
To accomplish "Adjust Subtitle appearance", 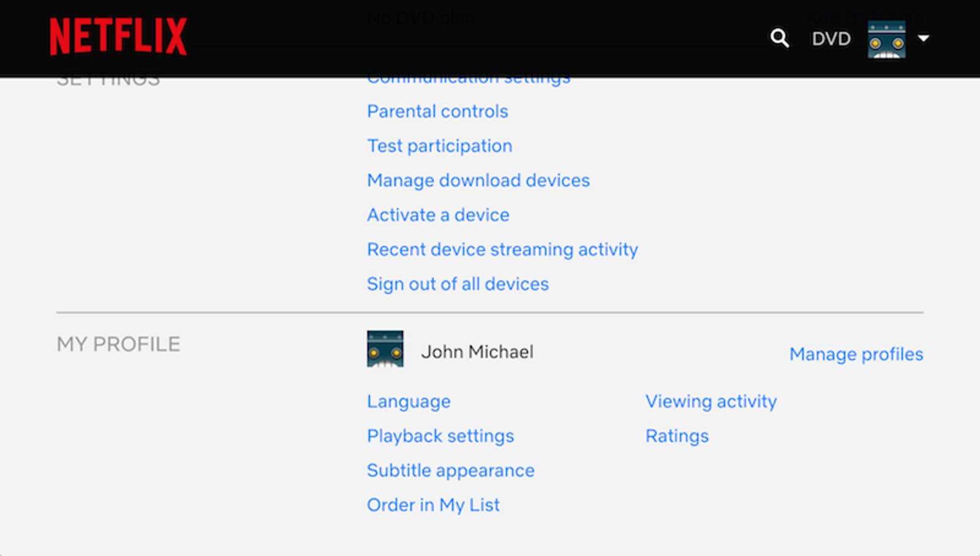I will (x=450, y=470).
